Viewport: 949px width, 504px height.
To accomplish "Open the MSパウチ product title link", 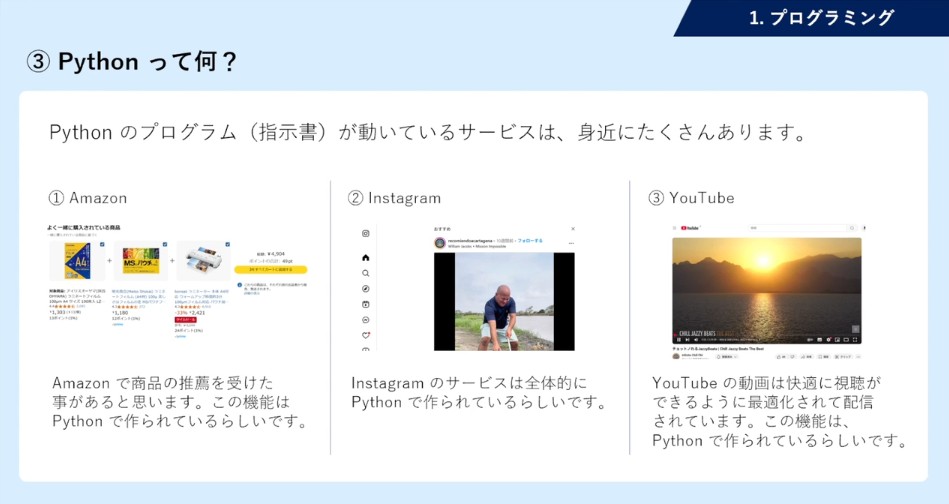I will (x=139, y=296).
